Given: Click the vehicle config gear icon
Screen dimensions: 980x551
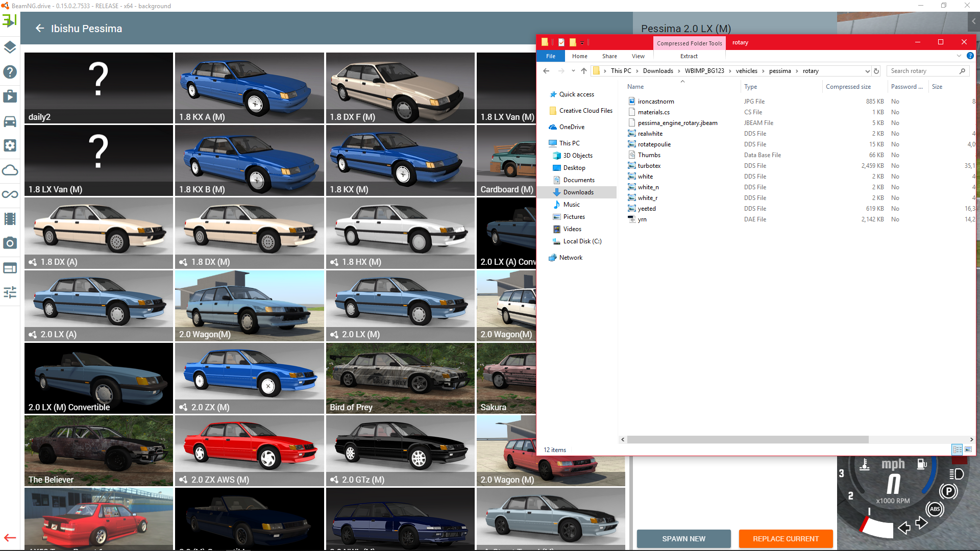Looking at the screenshot, I should pyautogui.click(x=10, y=145).
